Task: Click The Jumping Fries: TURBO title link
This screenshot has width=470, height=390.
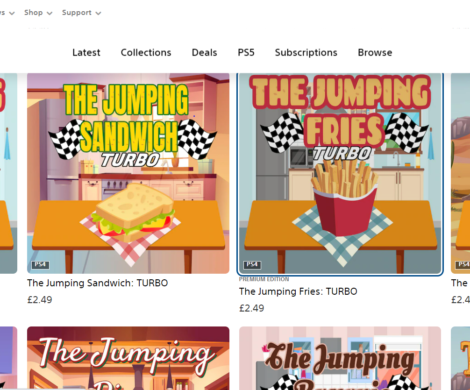Action: click(x=298, y=292)
